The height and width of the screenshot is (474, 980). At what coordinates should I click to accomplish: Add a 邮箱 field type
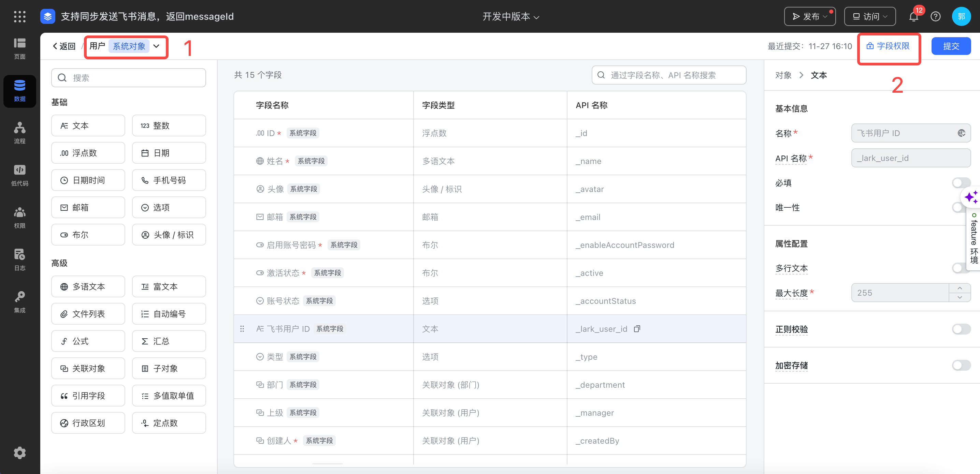coord(88,208)
